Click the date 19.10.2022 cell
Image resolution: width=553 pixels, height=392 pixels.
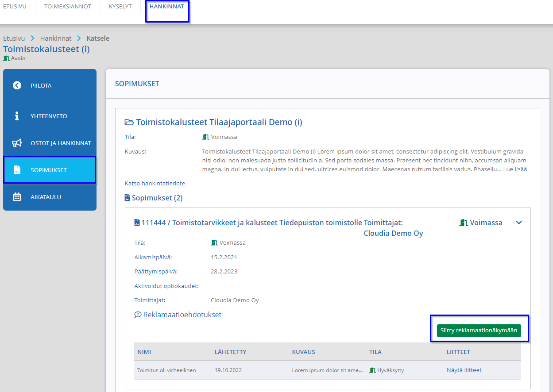[x=228, y=370]
